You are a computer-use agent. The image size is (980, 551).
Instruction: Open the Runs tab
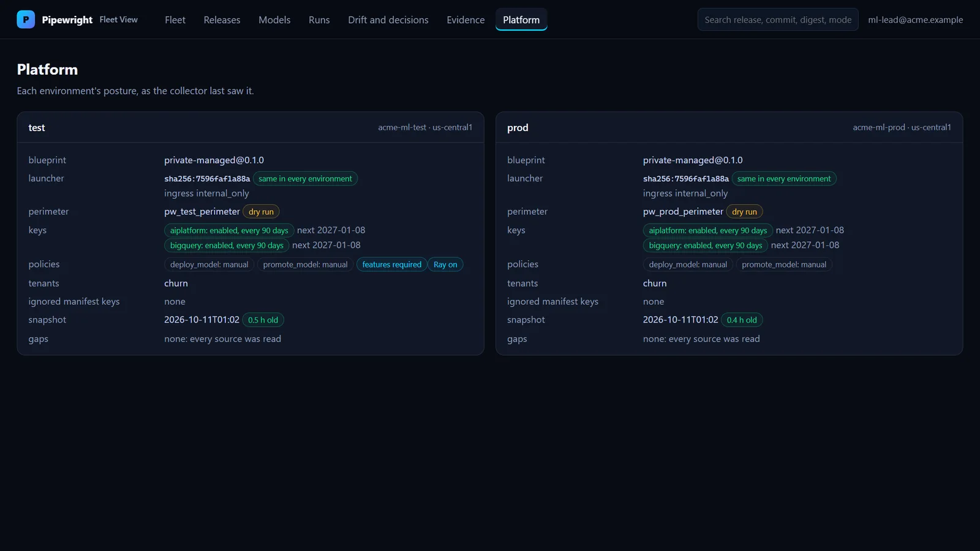(319, 20)
